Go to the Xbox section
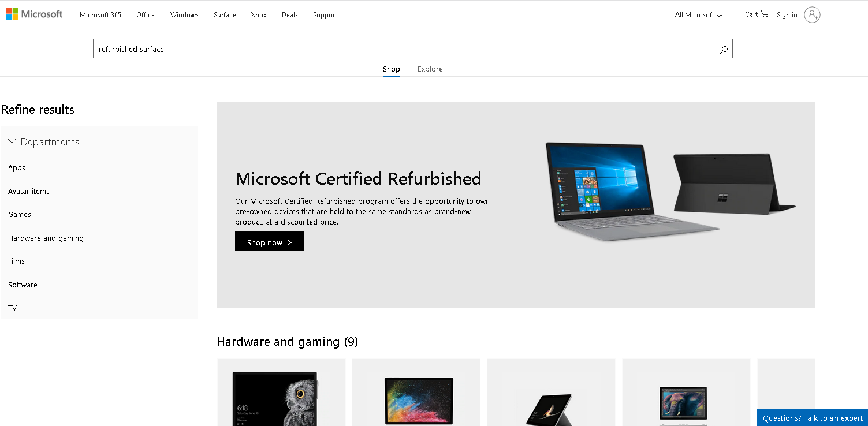868x426 pixels. (x=259, y=15)
